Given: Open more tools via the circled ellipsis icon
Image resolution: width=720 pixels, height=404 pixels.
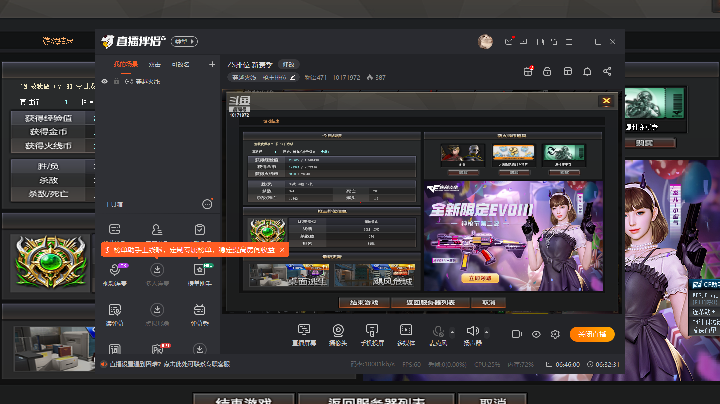Looking at the screenshot, I should pos(207,204).
